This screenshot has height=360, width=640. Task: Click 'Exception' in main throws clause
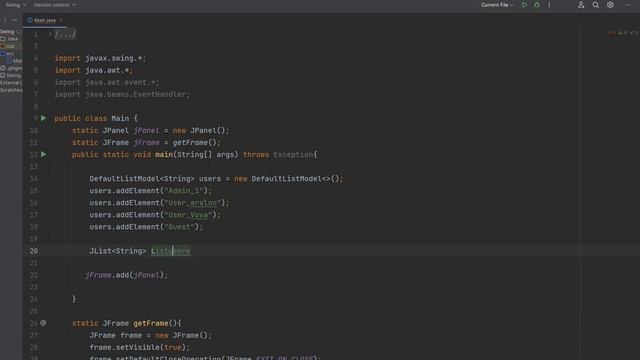coord(293,155)
